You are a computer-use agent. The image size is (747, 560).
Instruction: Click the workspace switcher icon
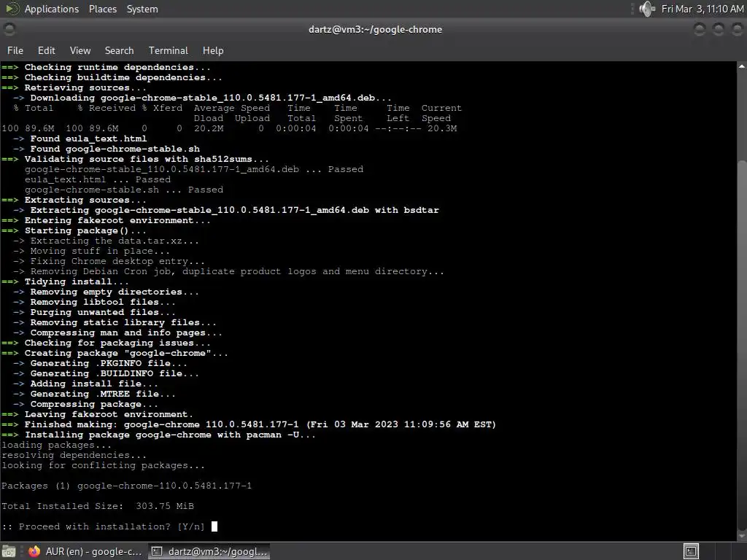[691, 551]
